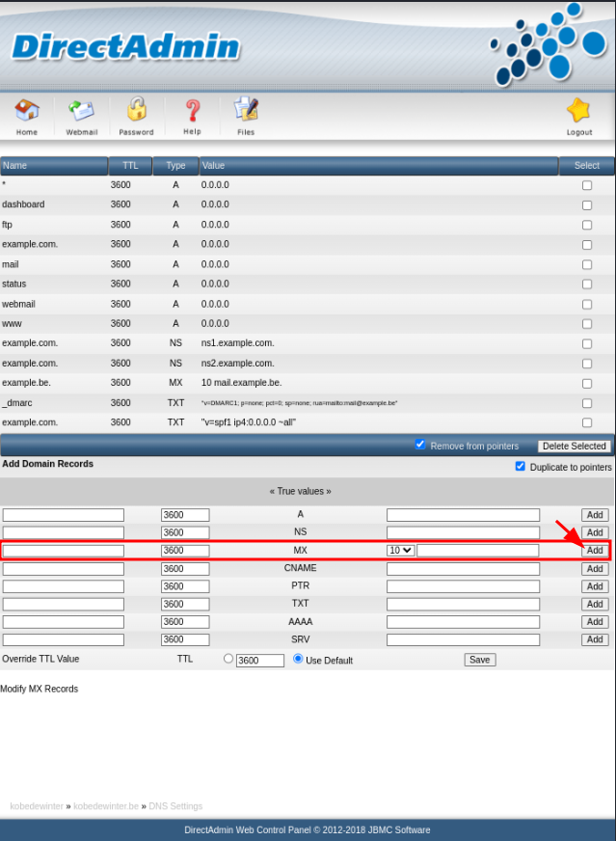Add the A record row
Image resolution: width=616 pixels, height=841 pixels.
(595, 515)
